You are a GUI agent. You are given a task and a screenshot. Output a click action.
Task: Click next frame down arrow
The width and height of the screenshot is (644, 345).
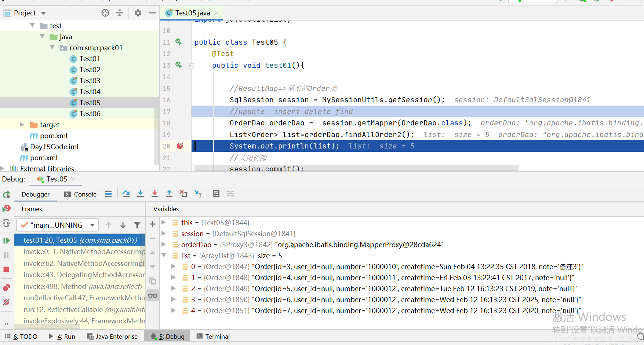(123, 225)
